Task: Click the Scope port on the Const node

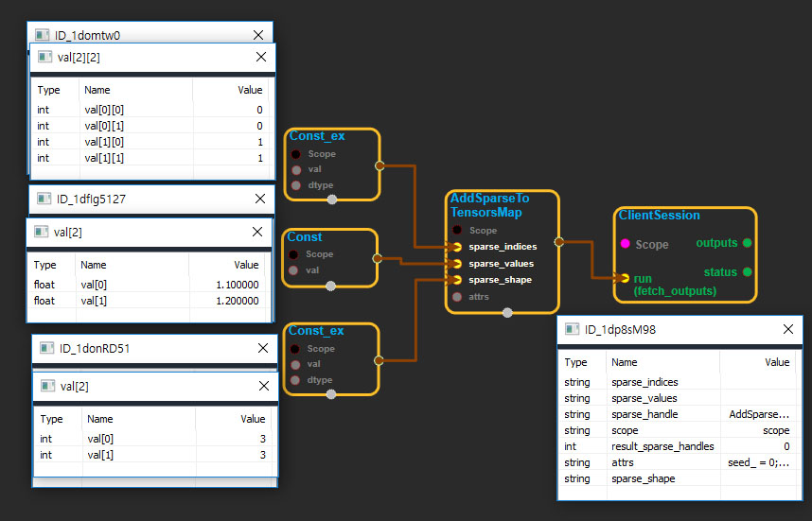Action: [295, 254]
